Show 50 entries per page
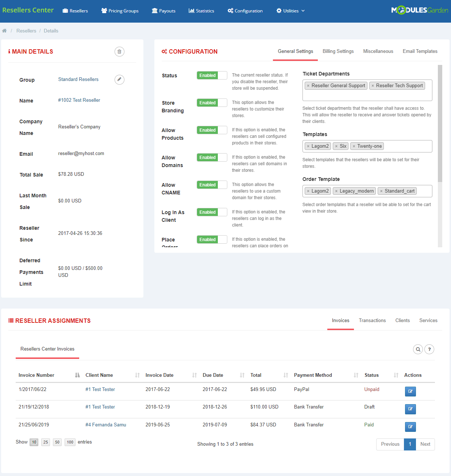This screenshot has height=476, width=451. (57, 442)
